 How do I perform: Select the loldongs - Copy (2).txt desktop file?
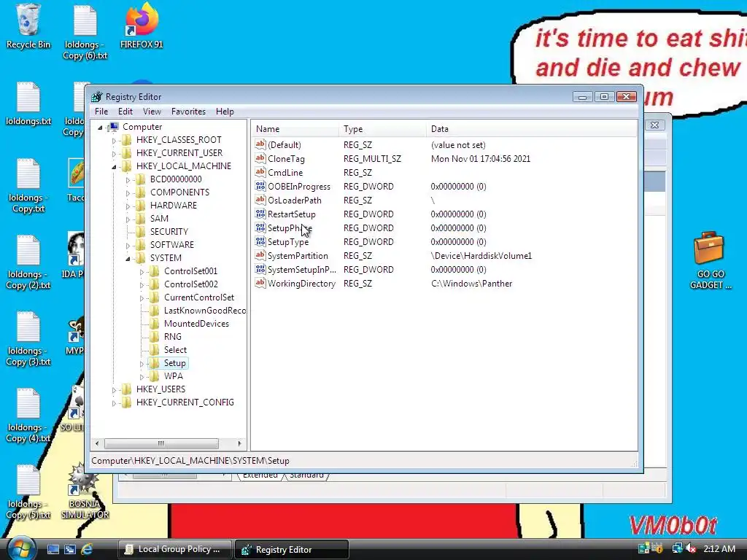pos(28,262)
